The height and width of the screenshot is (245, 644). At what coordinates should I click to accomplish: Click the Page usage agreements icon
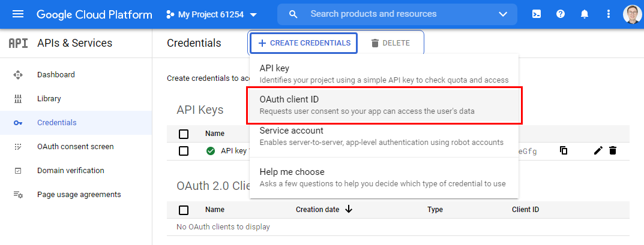tap(17, 194)
